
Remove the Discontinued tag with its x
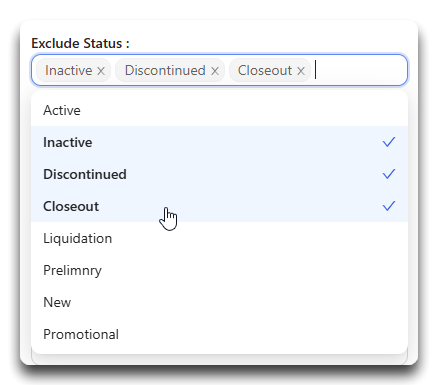point(215,71)
